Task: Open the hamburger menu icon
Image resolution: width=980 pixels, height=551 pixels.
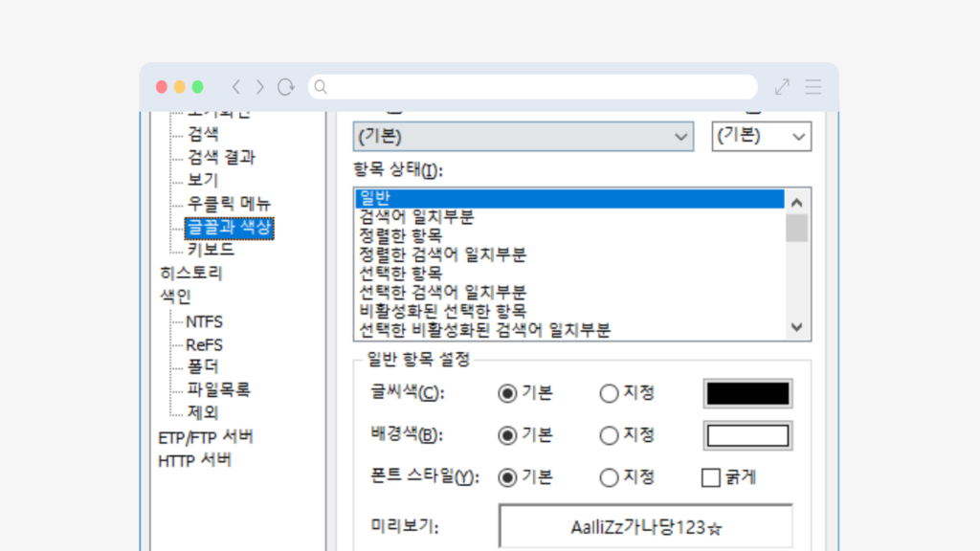Action: [813, 86]
